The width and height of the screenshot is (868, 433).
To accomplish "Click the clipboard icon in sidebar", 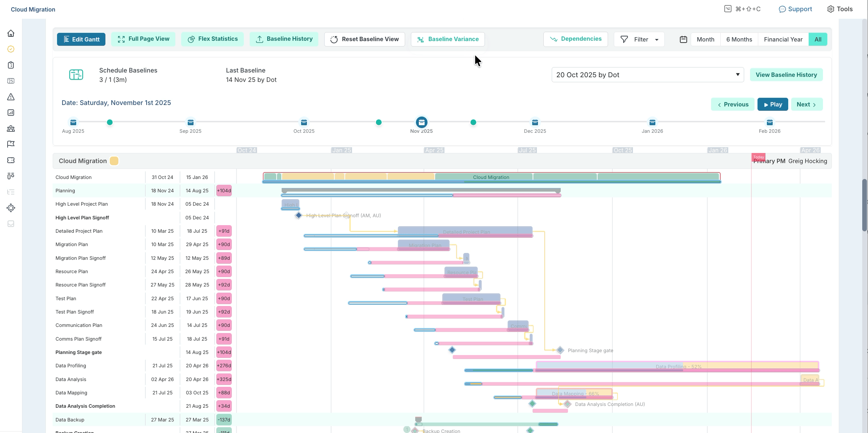I will [x=11, y=65].
